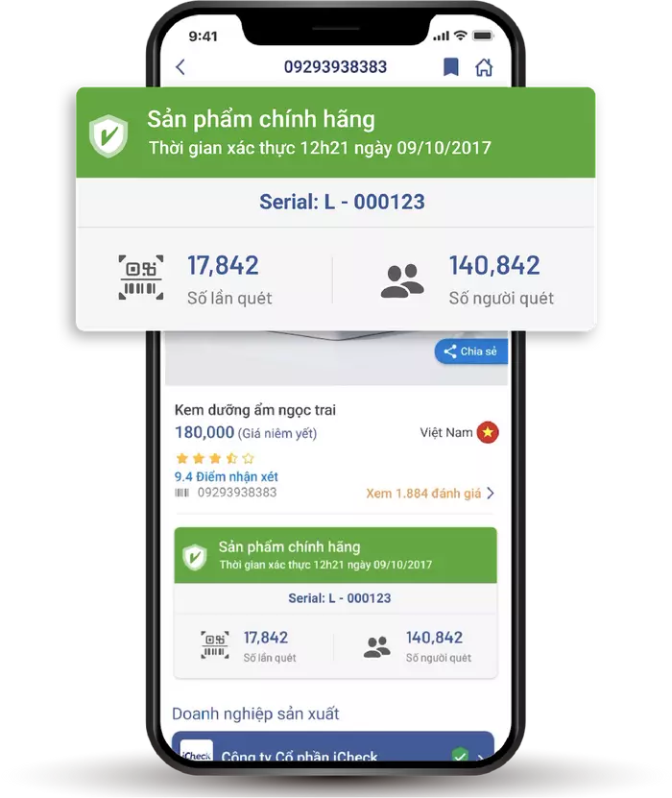This screenshot has height=798, width=672.
Task: Tap the small Sản phẩm chính hãng banner
Action: [335, 555]
